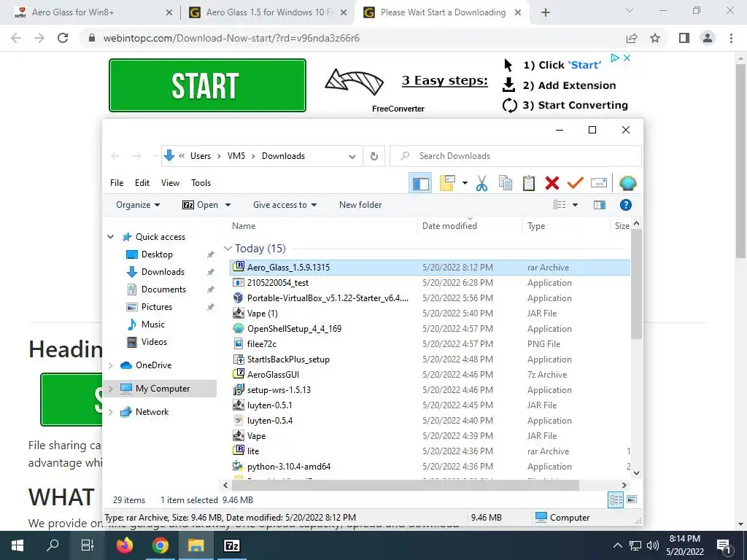Viewport: 747px width, 560px height.
Task: Expand the OneDrive tree node
Action: [111, 365]
